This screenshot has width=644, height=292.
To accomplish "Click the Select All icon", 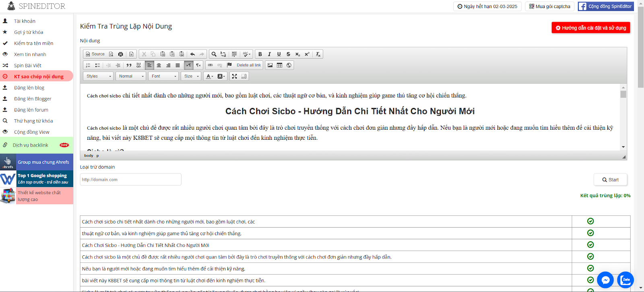I will 234,54.
